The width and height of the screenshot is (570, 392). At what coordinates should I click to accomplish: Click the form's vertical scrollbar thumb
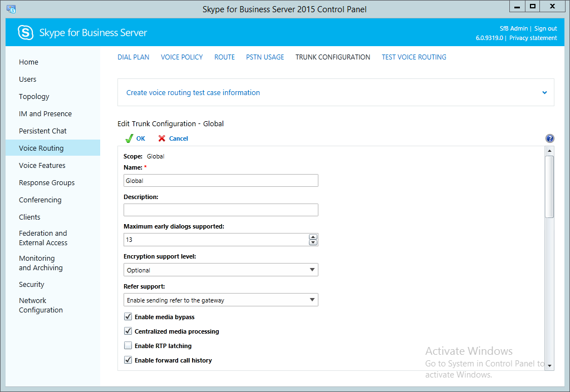[x=549, y=186]
